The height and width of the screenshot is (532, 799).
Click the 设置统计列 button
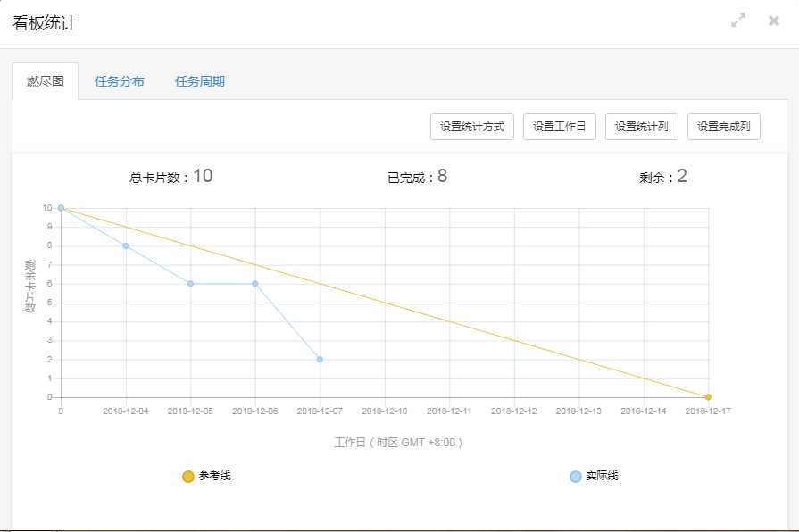pyautogui.click(x=642, y=126)
